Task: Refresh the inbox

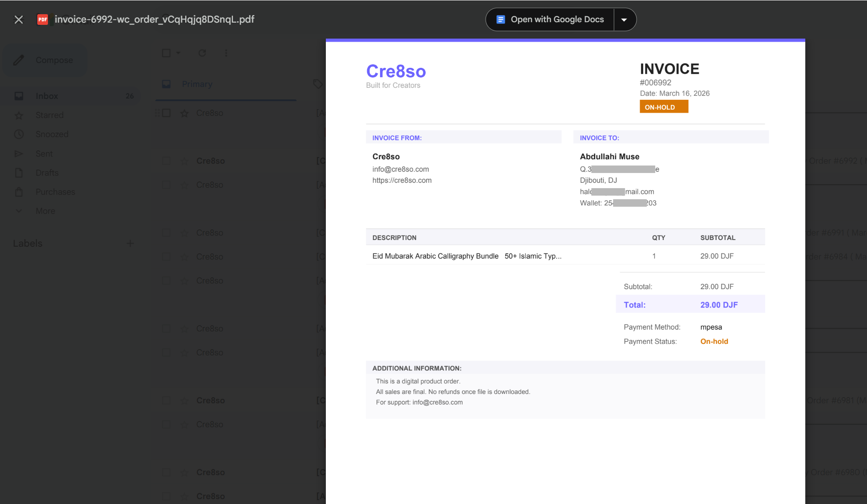Action: click(x=202, y=53)
